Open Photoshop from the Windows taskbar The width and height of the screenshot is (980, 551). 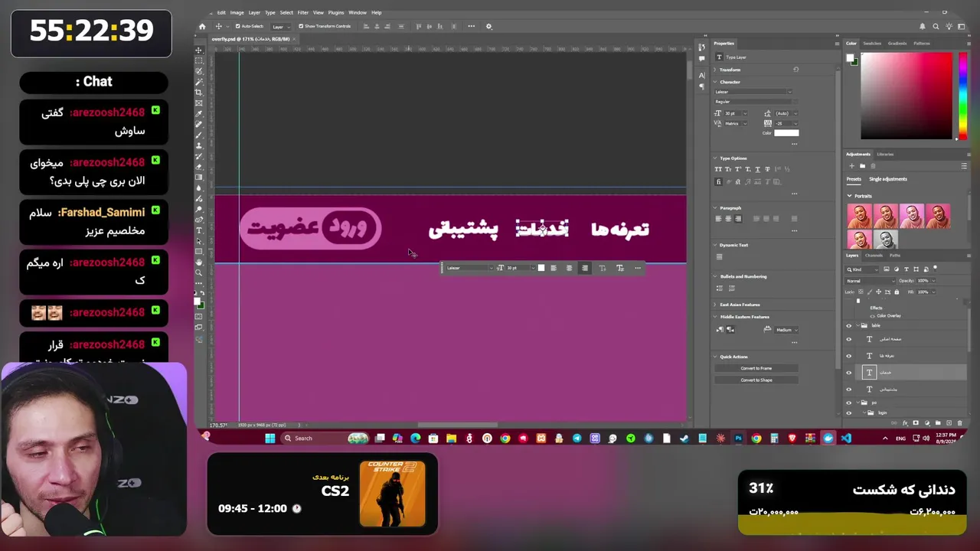point(738,439)
